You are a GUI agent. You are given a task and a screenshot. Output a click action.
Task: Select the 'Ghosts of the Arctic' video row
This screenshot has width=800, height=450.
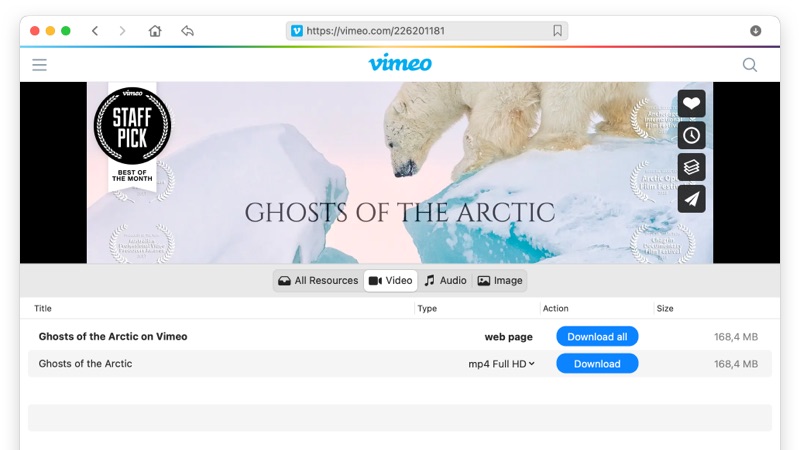[x=400, y=364]
